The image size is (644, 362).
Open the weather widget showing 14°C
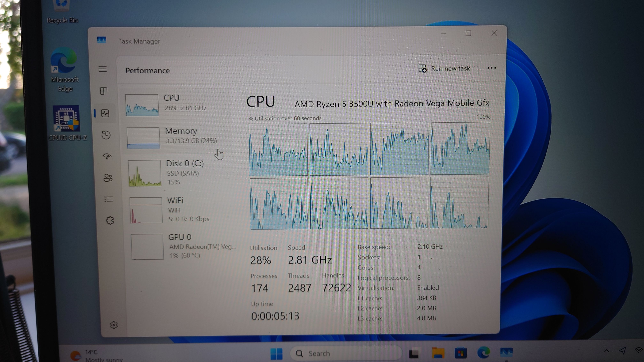pos(96,355)
